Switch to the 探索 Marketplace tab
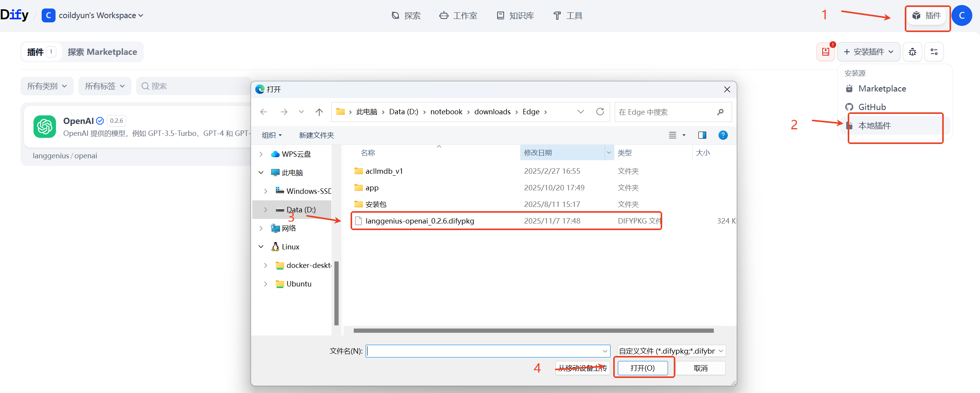The width and height of the screenshot is (980, 393). pos(102,51)
